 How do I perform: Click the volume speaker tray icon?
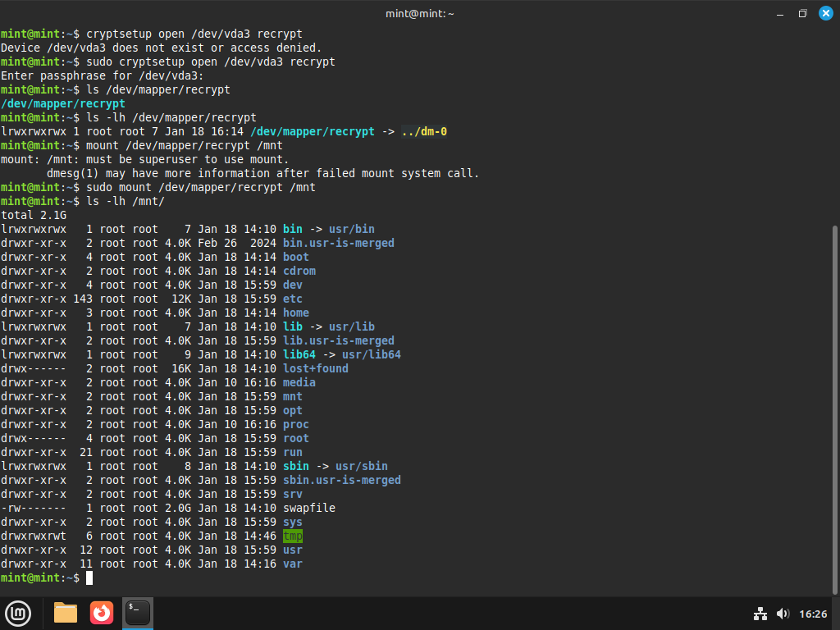coord(783,614)
